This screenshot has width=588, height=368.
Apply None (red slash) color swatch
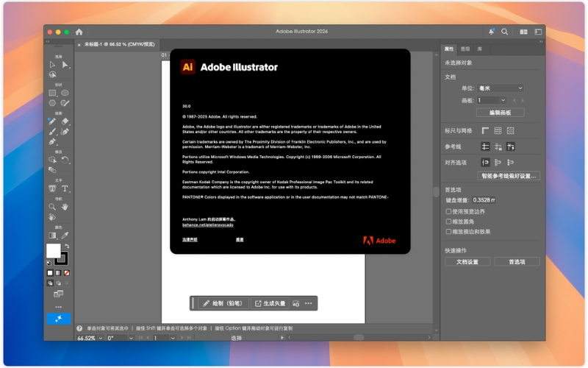click(x=67, y=273)
